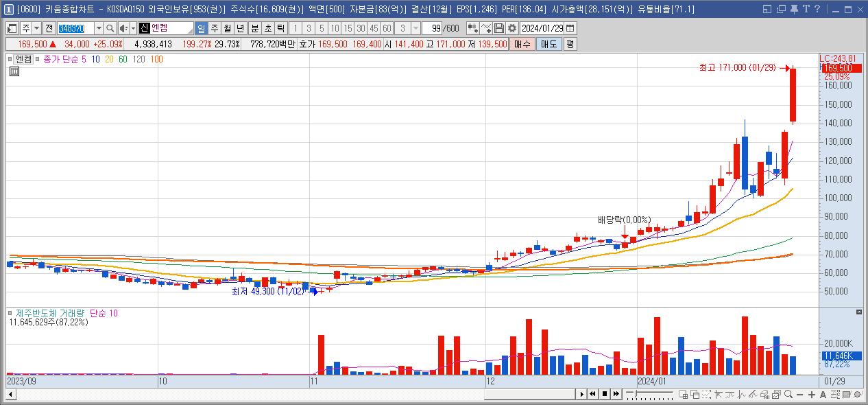Click the T font icon in title bar

806,9
